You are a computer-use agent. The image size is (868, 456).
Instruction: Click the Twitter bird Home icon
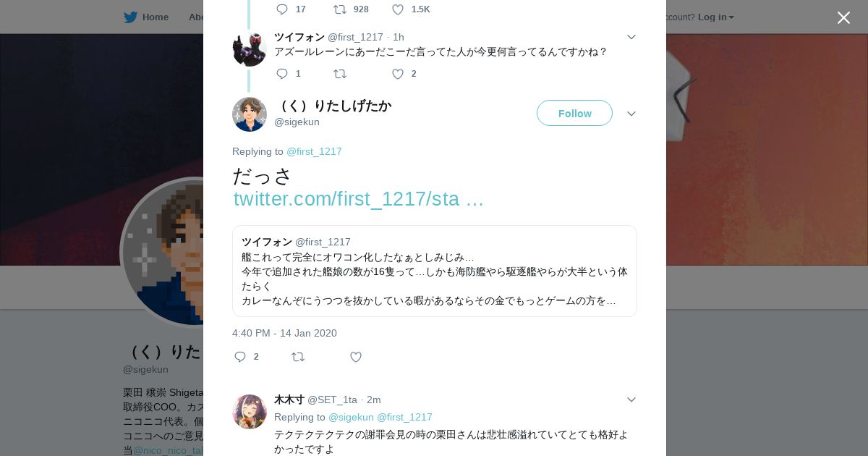tap(130, 17)
